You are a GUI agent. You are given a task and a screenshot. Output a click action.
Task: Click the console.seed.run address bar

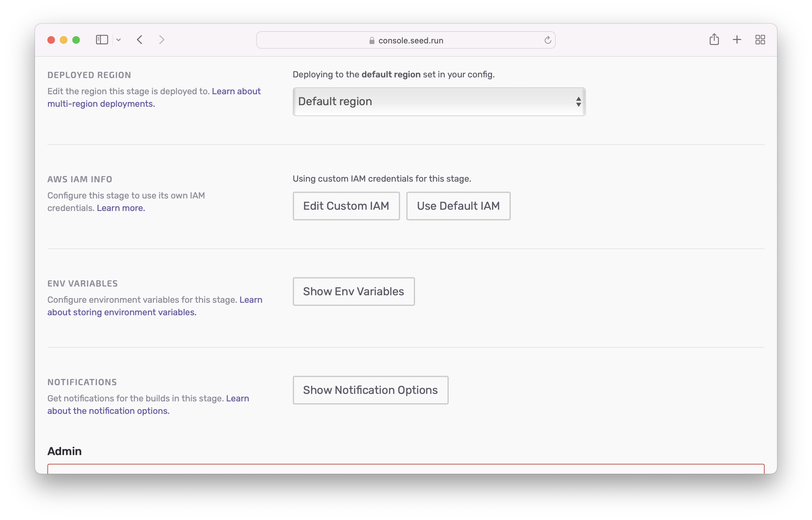click(406, 40)
